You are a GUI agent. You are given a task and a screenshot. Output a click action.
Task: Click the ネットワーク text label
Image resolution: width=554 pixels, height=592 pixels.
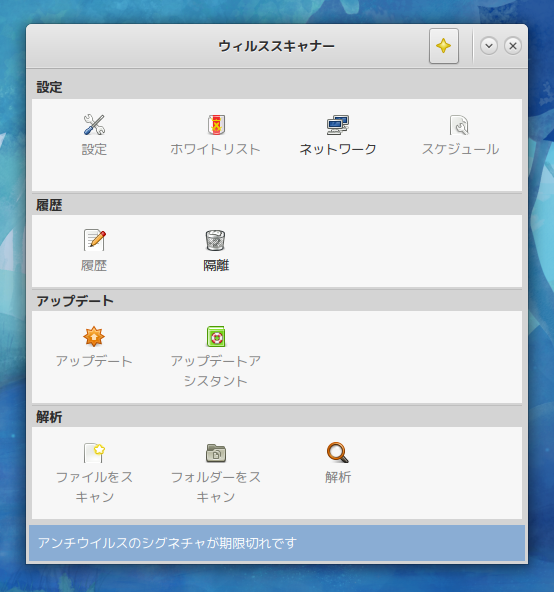[x=338, y=149]
